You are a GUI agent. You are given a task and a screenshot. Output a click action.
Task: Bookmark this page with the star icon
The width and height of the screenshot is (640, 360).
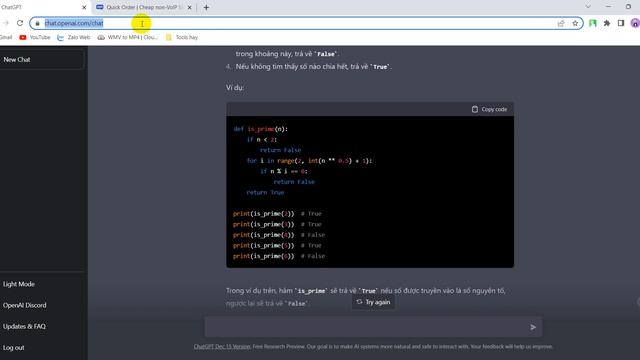(575, 23)
